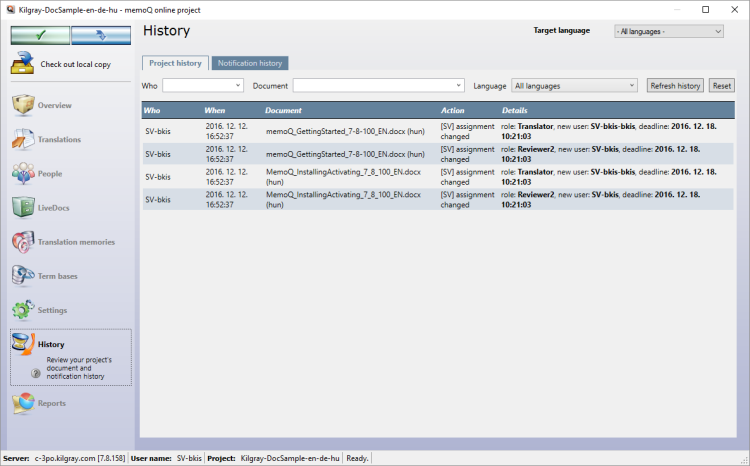This screenshot has width=750, height=466.
Task: Click the green checkmark button at top left
Action: click(x=41, y=36)
